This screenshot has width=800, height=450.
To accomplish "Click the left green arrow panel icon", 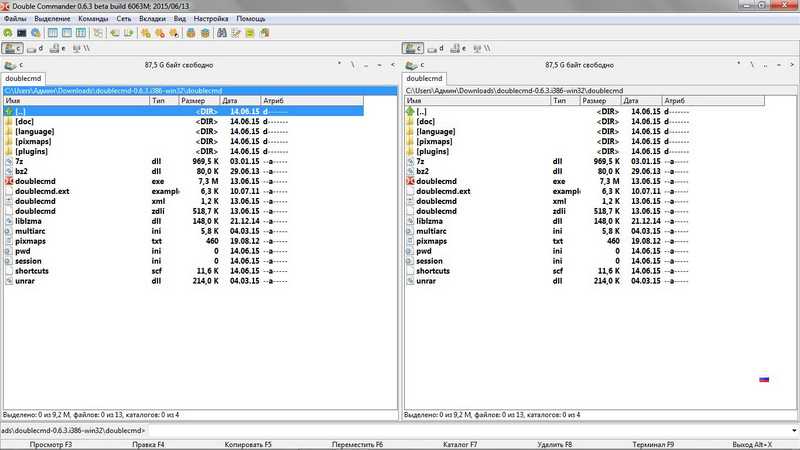I will tap(115, 33).
